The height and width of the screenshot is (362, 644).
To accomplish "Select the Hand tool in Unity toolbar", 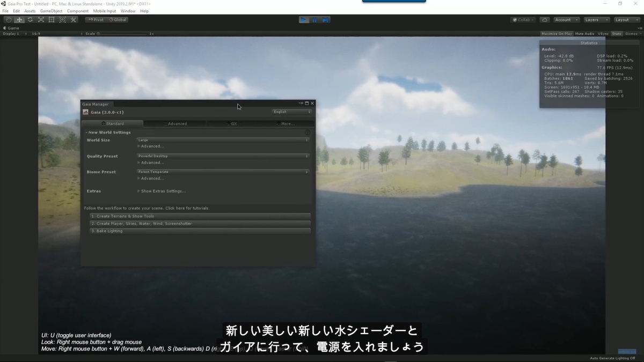I will (9, 20).
